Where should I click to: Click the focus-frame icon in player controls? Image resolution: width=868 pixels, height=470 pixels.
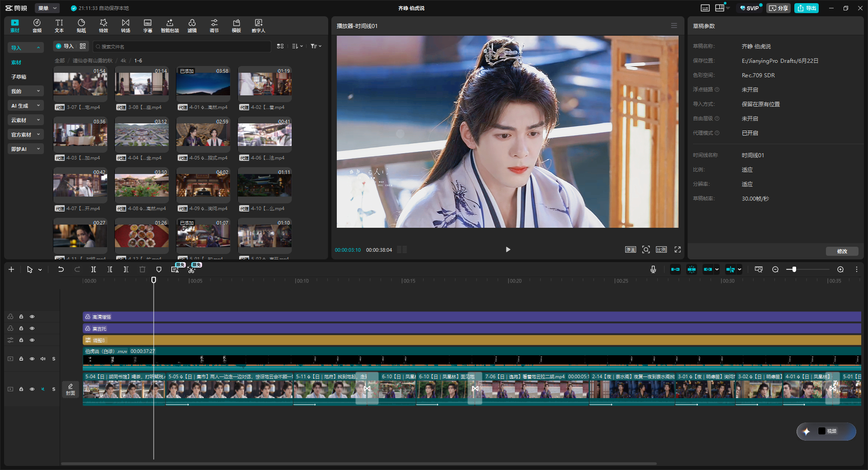[646, 249]
